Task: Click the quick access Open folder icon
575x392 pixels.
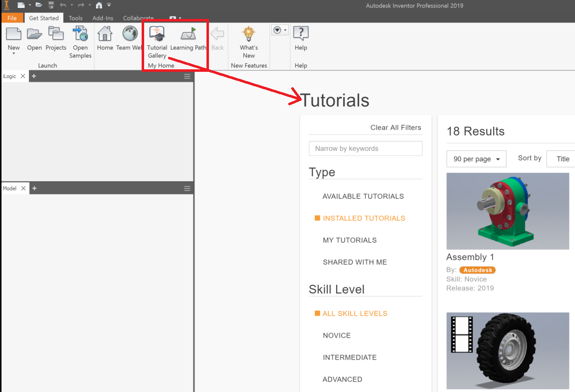Action: click(x=39, y=5)
